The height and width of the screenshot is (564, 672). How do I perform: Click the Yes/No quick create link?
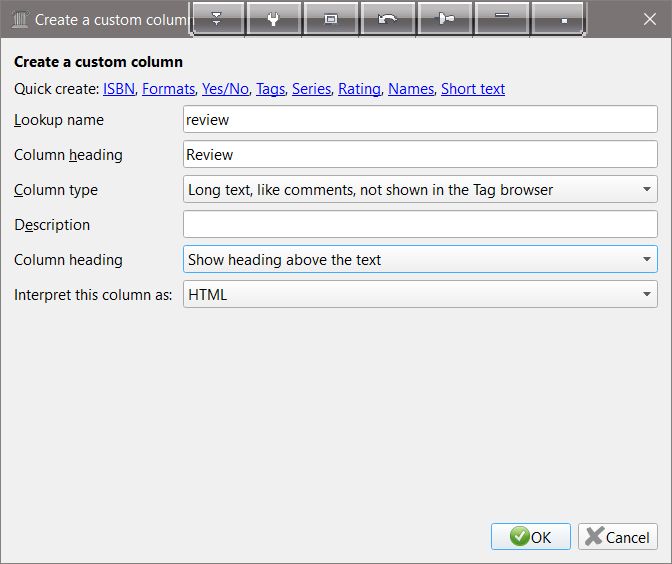coord(225,89)
